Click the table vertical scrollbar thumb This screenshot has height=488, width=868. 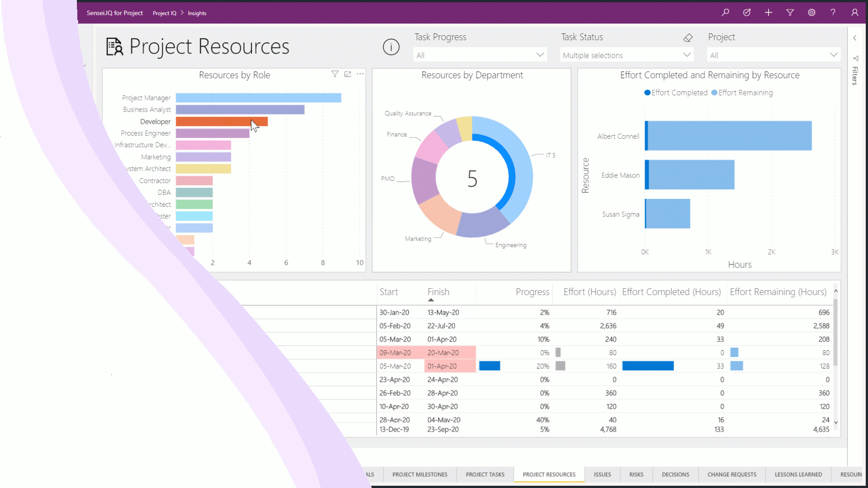(835, 332)
